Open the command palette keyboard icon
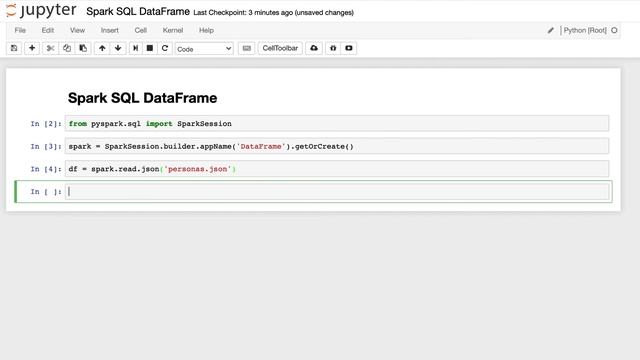Viewport: 640px width, 360px height. click(247, 48)
